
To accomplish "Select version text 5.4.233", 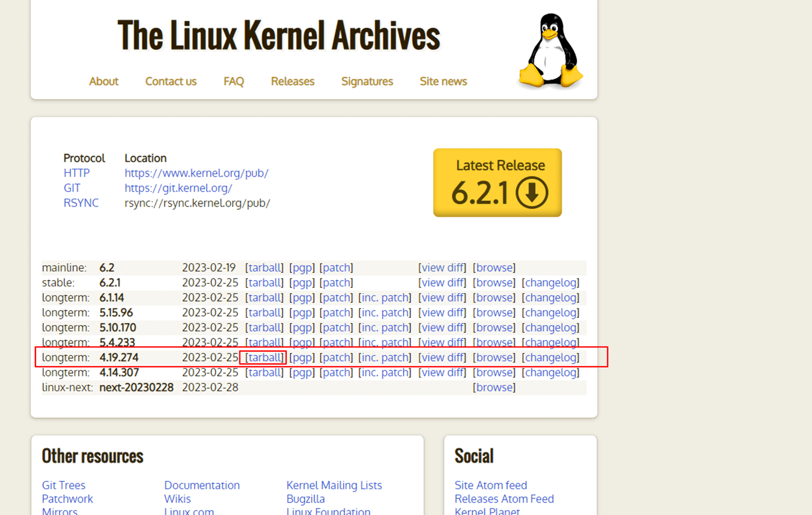I will coord(117,343).
